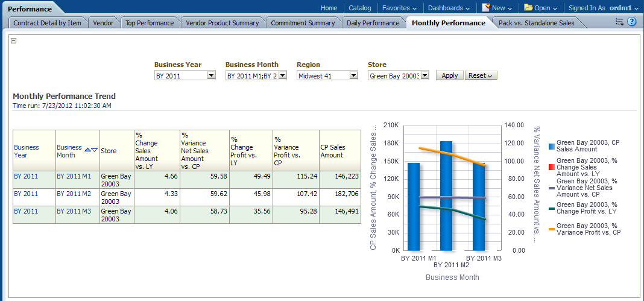Expand the Business Month dropdown
Image resolution: width=644 pixels, height=301 pixels.
(x=282, y=75)
